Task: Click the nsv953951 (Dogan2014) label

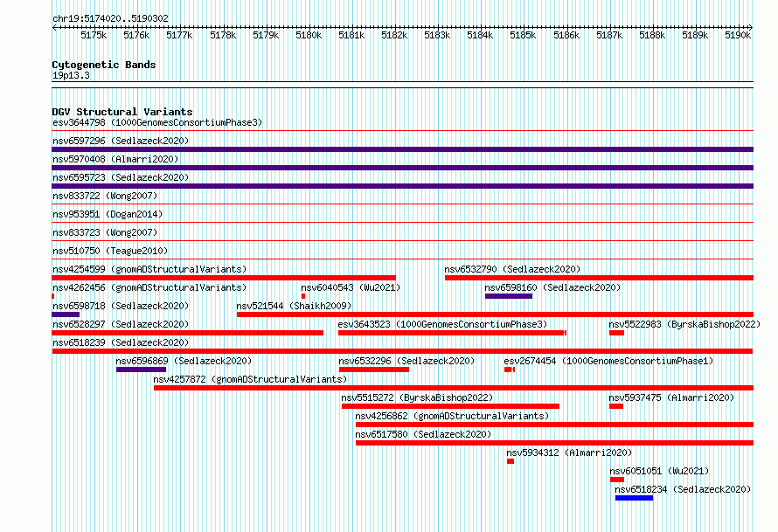Action: 108,214
